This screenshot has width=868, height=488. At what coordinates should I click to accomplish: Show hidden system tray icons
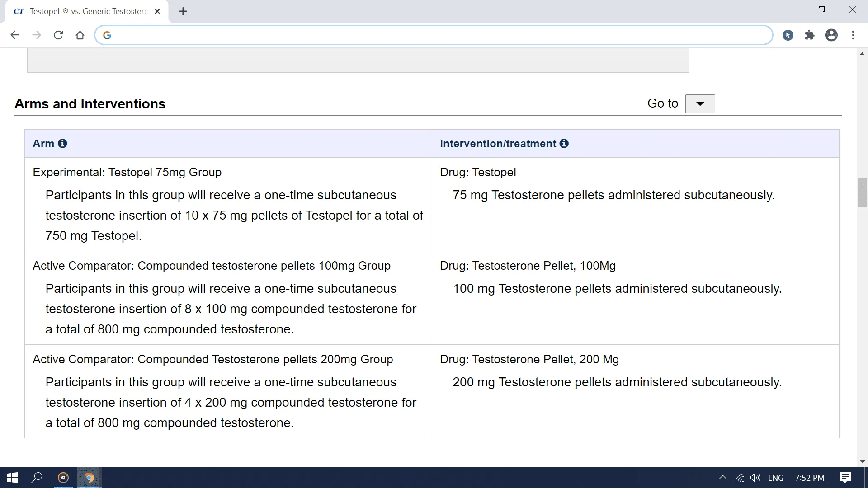click(x=722, y=478)
